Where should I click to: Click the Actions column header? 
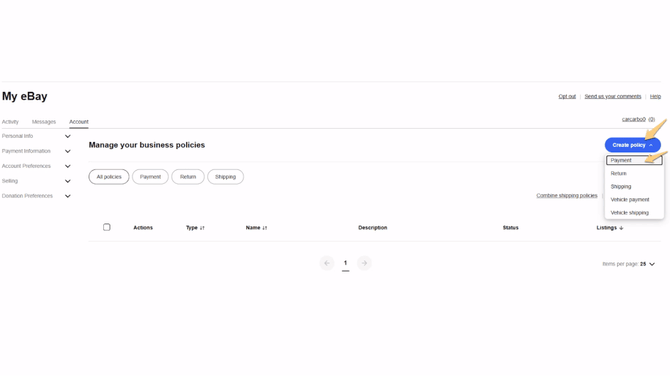pos(143,228)
